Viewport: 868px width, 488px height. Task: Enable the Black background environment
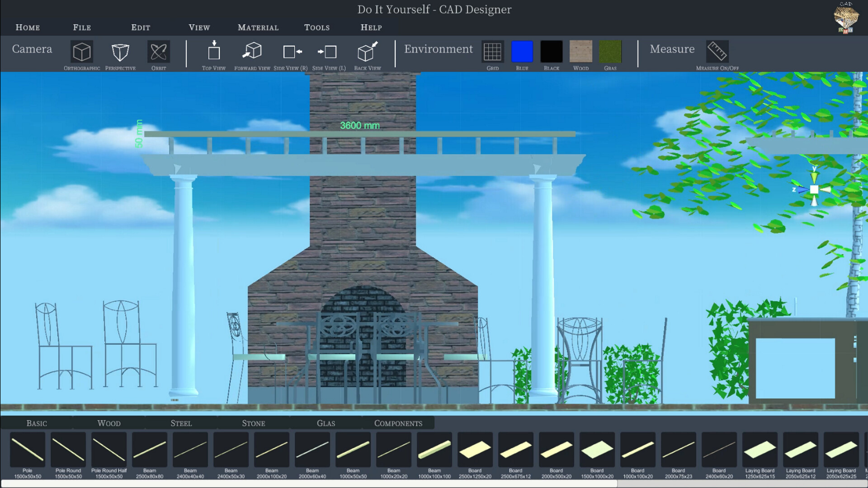(551, 52)
